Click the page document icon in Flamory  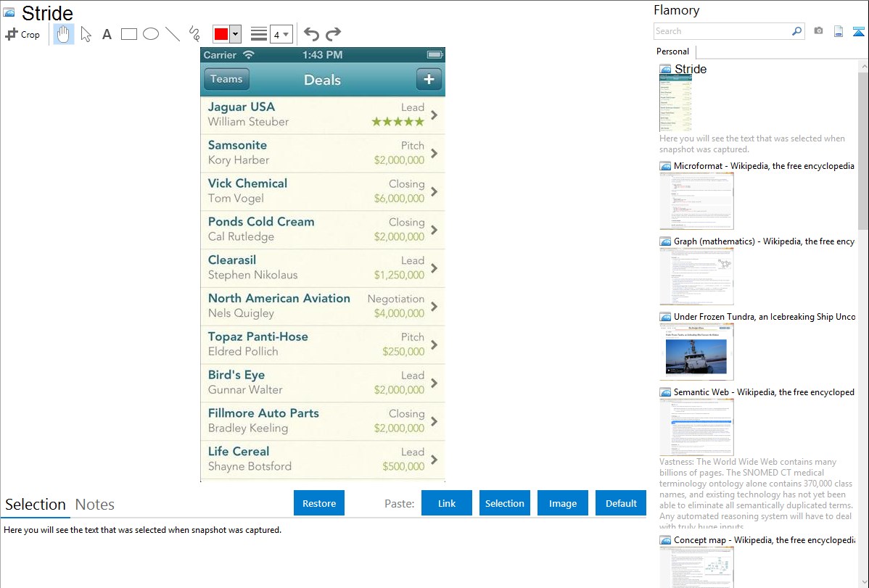pyautogui.click(x=839, y=31)
